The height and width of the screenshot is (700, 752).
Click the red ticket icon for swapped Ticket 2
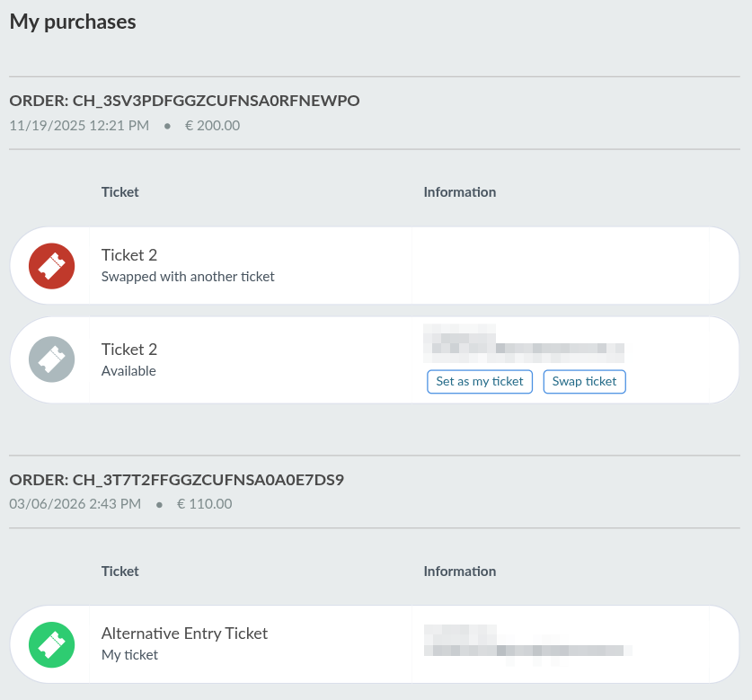pyautogui.click(x=50, y=266)
